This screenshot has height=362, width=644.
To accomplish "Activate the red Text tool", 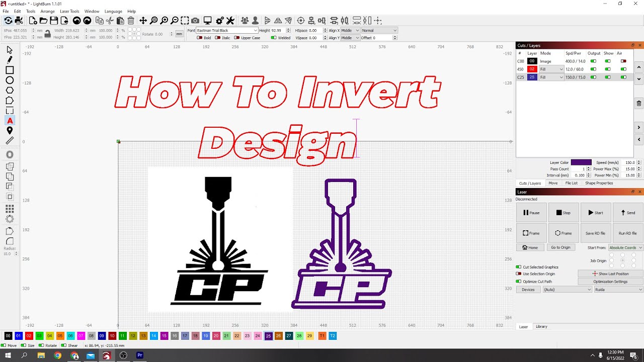I will coord(10,121).
